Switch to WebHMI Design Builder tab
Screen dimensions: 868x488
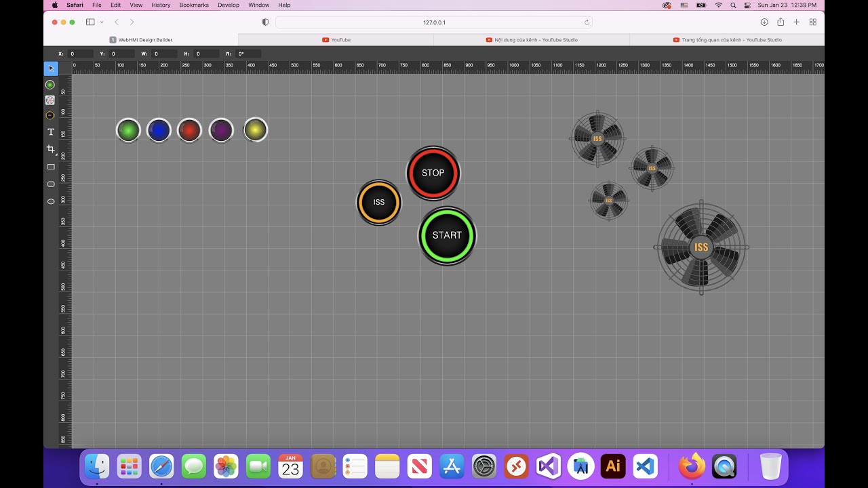[x=141, y=40]
